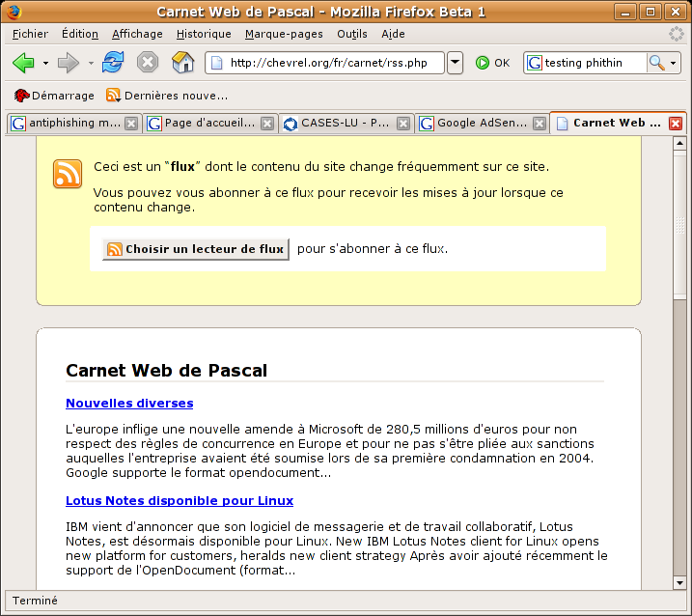692x616 pixels.
Task: Expand the URL history dropdown
Action: pyautogui.click(x=455, y=63)
